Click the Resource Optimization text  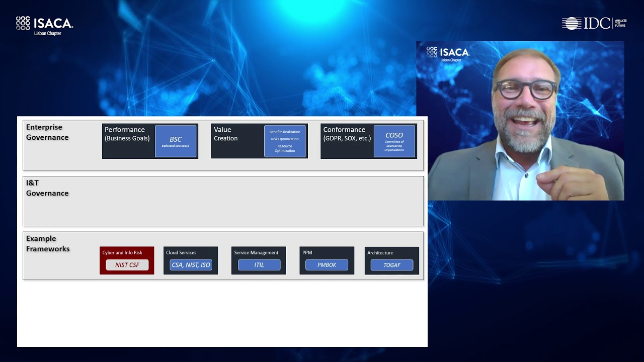tap(285, 148)
